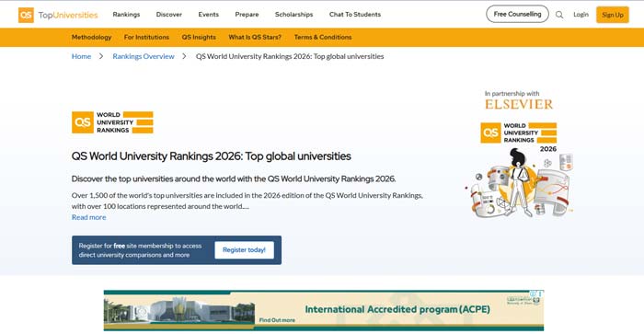Go to Home breadcrumb
This screenshot has width=644, height=334.
click(81, 56)
